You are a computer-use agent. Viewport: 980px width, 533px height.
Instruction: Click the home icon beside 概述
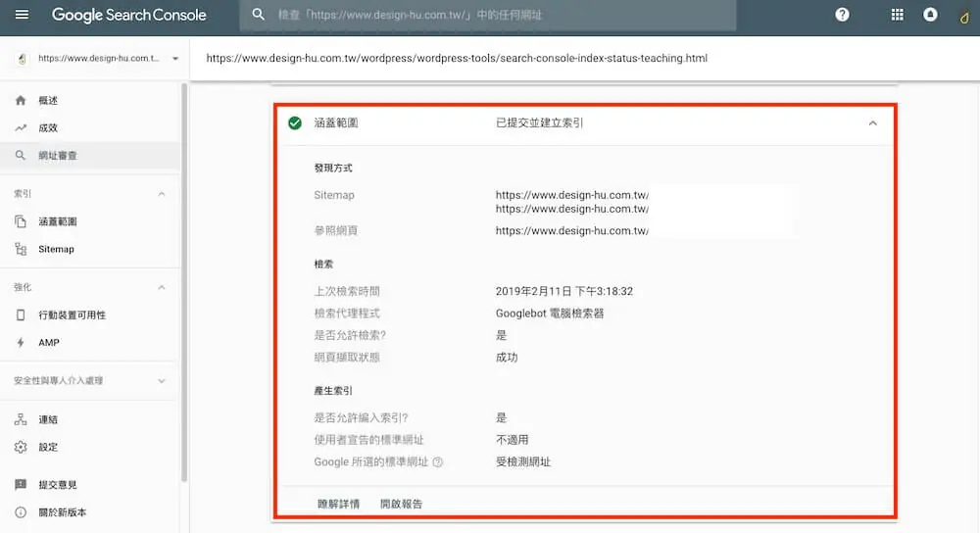(x=21, y=100)
